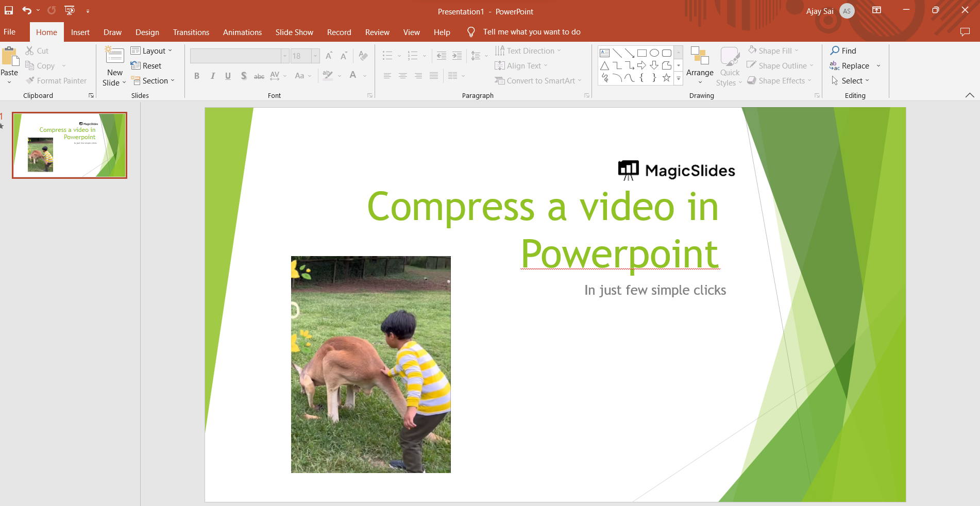The width and height of the screenshot is (980, 506).
Task: Toggle Italic formatting
Action: 212,76
